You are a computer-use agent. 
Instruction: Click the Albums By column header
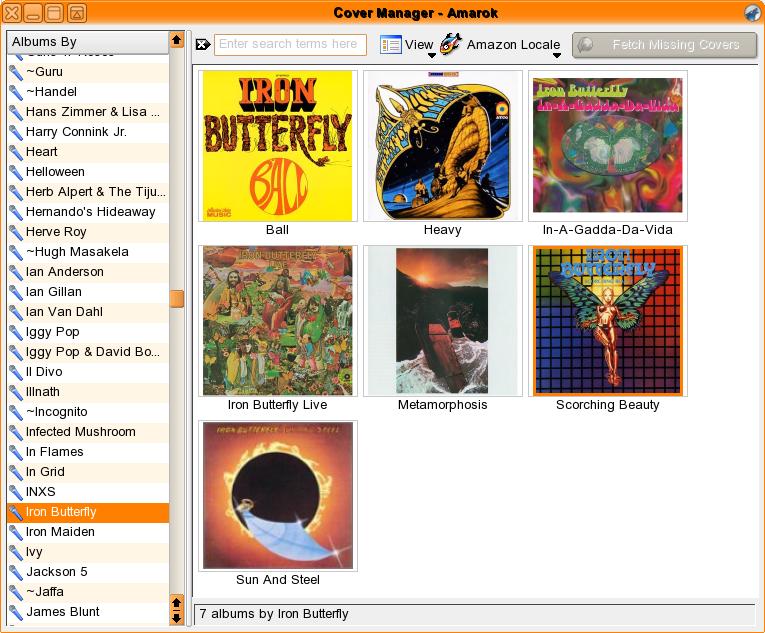tap(88, 41)
